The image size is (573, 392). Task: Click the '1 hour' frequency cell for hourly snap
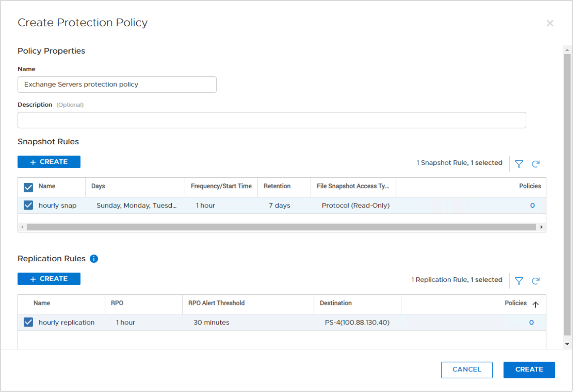tap(205, 205)
